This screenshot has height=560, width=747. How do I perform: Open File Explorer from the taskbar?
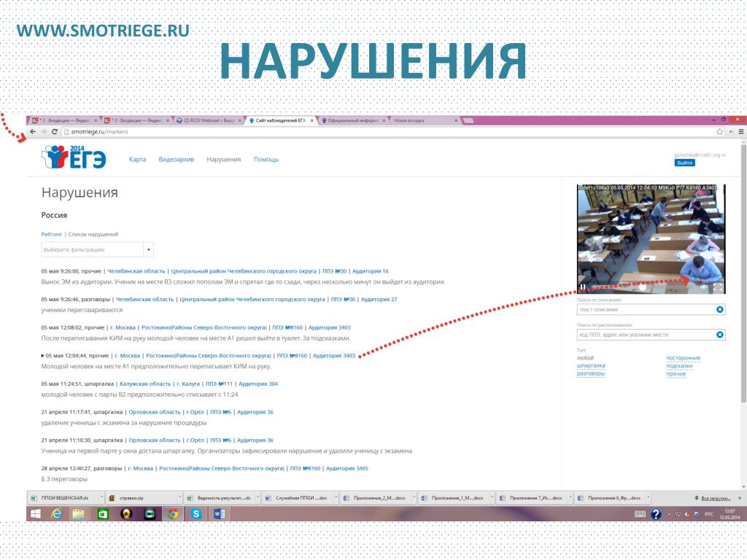[79, 514]
